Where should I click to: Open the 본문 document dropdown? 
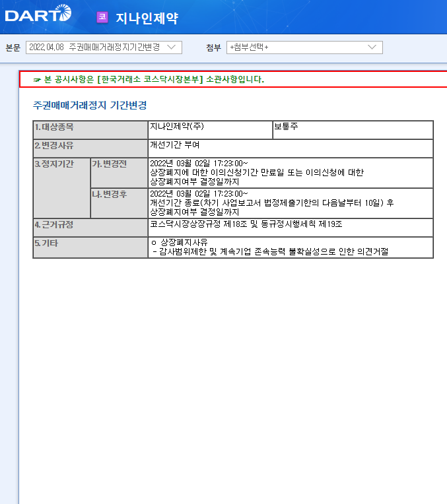104,47
